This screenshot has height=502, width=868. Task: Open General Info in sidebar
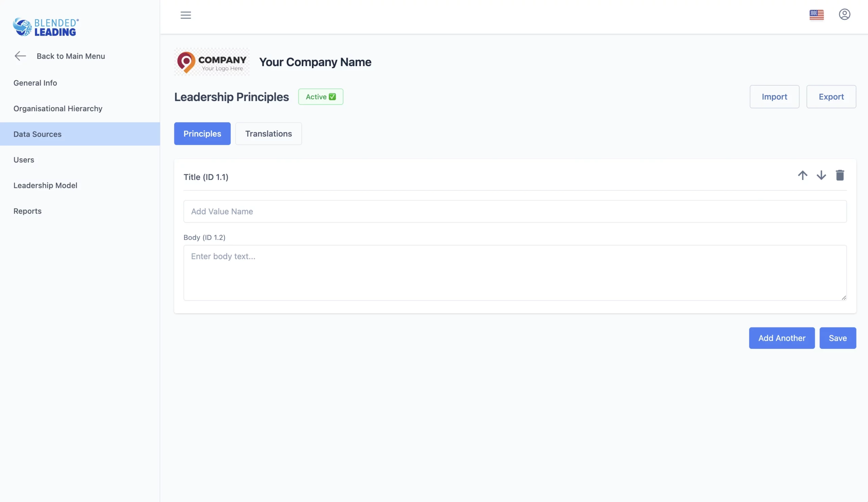[35, 83]
